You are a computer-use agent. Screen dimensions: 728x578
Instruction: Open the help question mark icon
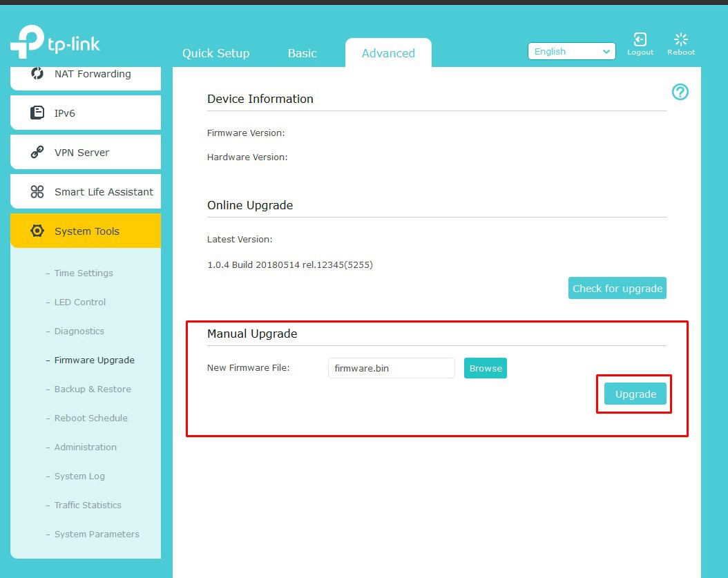click(x=680, y=92)
